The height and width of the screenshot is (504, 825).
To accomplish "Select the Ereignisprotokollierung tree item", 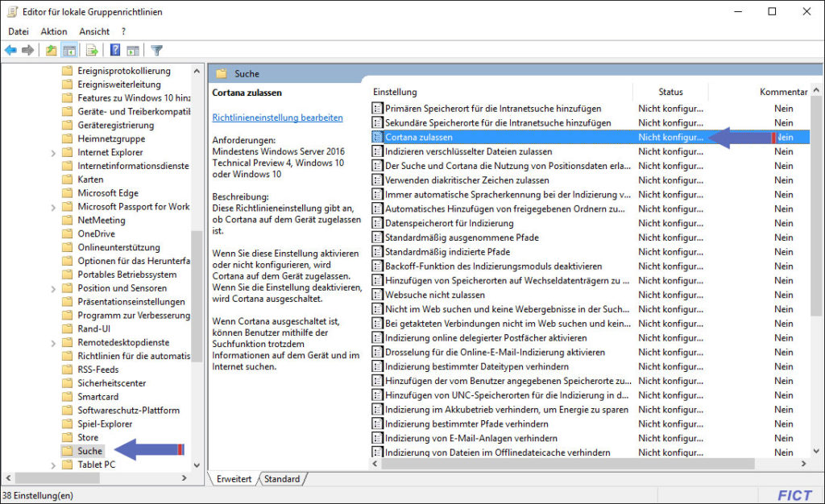I will pyautogui.click(x=123, y=71).
